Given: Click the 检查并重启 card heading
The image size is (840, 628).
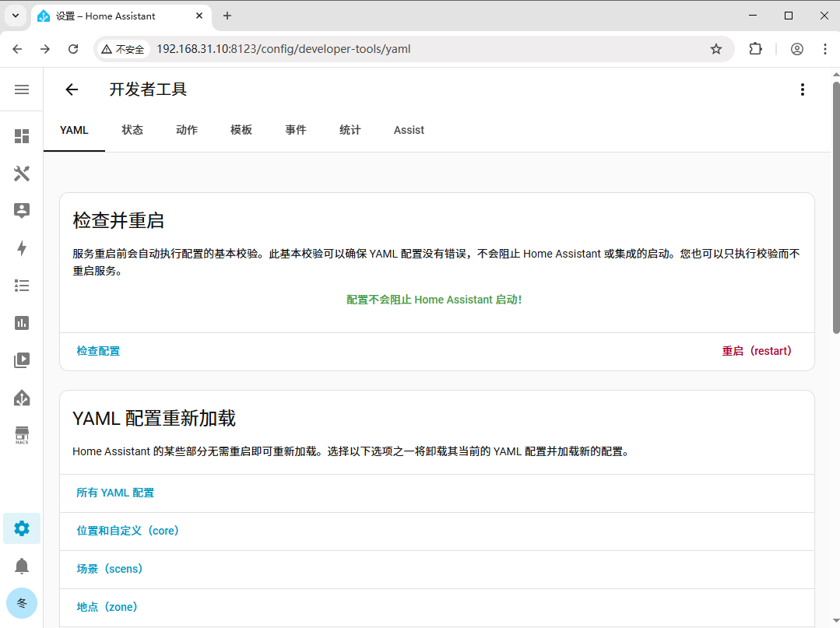Looking at the screenshot, I should [x=118, y=220].
